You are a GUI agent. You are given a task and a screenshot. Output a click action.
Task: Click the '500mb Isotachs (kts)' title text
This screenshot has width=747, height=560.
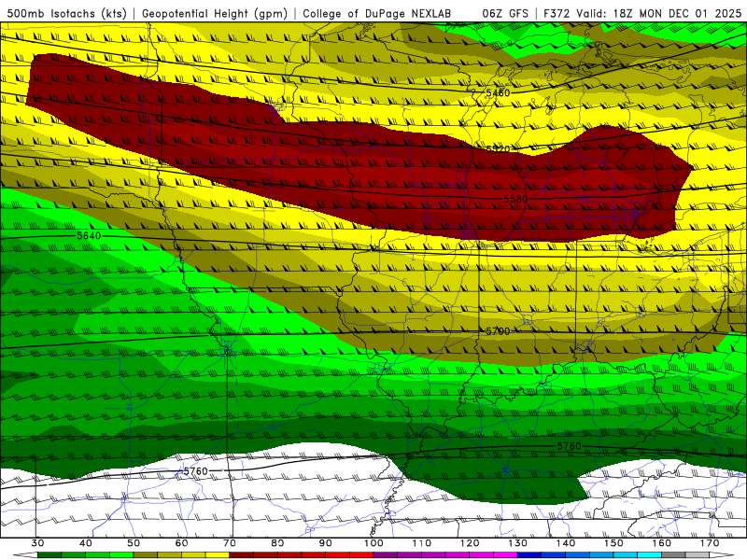point(66,13)
